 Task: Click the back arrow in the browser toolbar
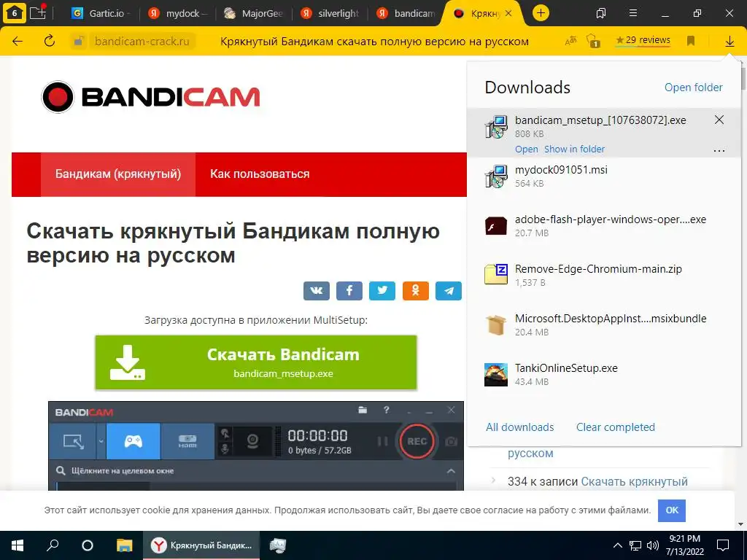tap(18, 42)
